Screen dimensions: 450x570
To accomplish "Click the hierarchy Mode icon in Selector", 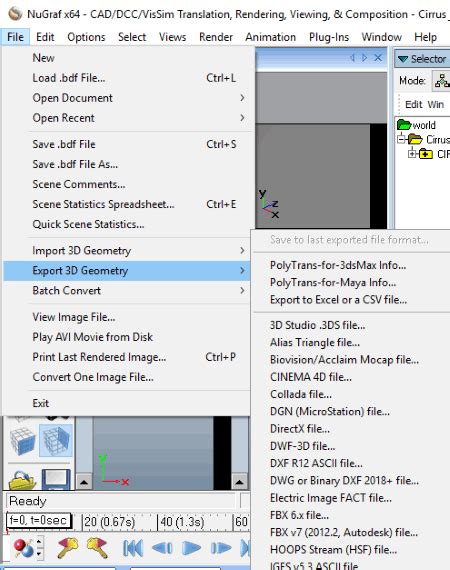I will coord(442,81).
